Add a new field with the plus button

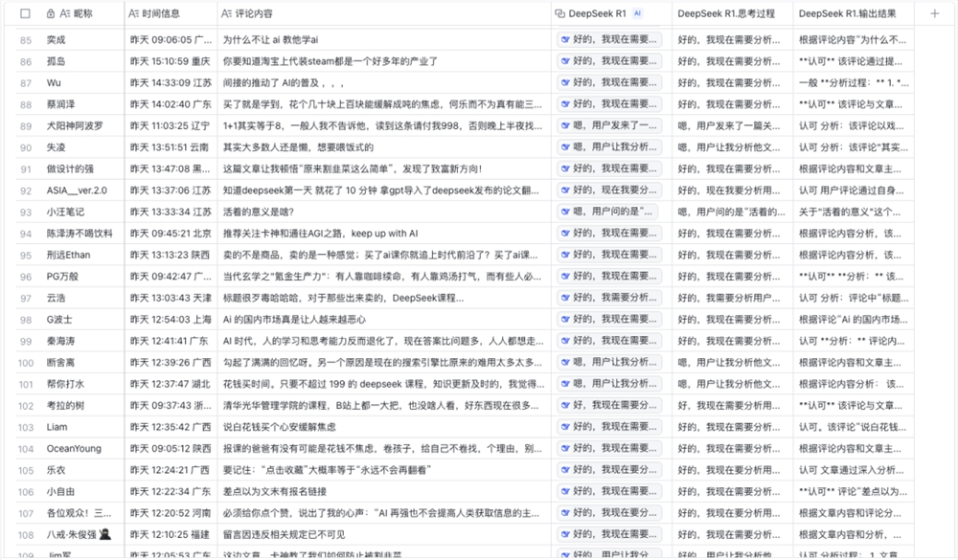[934, 13]
